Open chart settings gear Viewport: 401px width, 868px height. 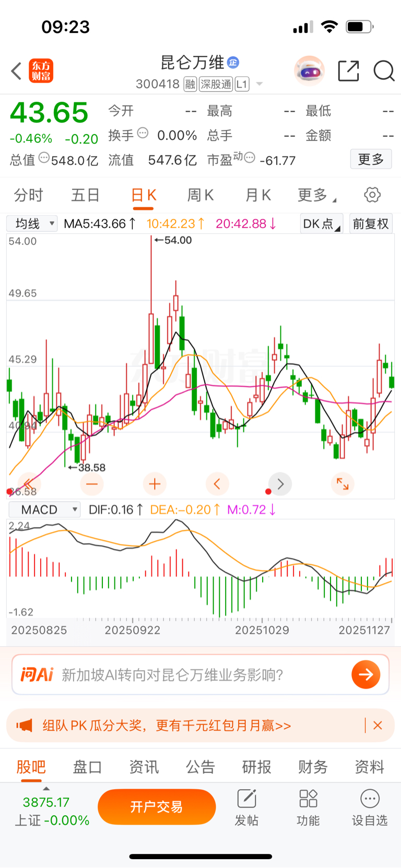(x=372, y=195)
